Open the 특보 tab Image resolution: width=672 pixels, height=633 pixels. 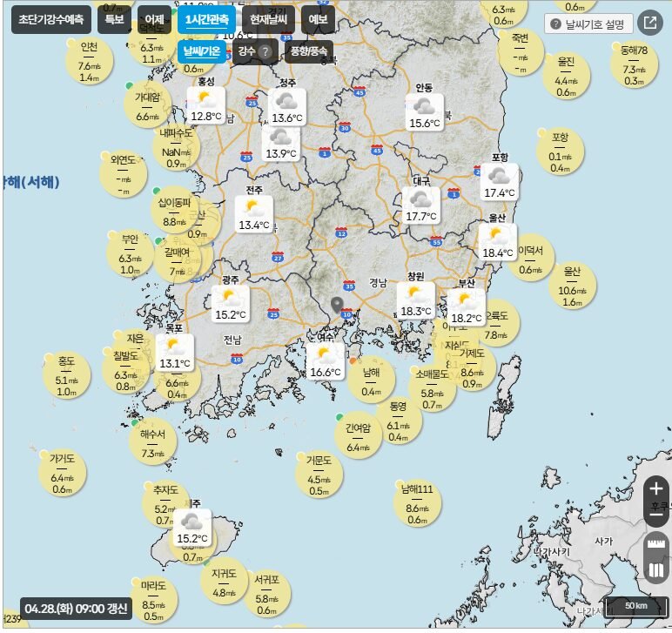114,19
